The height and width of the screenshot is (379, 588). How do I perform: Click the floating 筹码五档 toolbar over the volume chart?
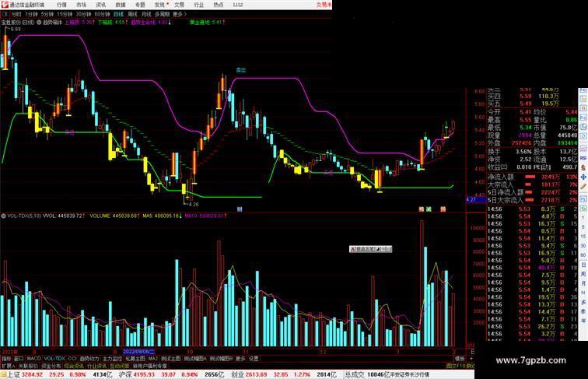click(370, 249)
